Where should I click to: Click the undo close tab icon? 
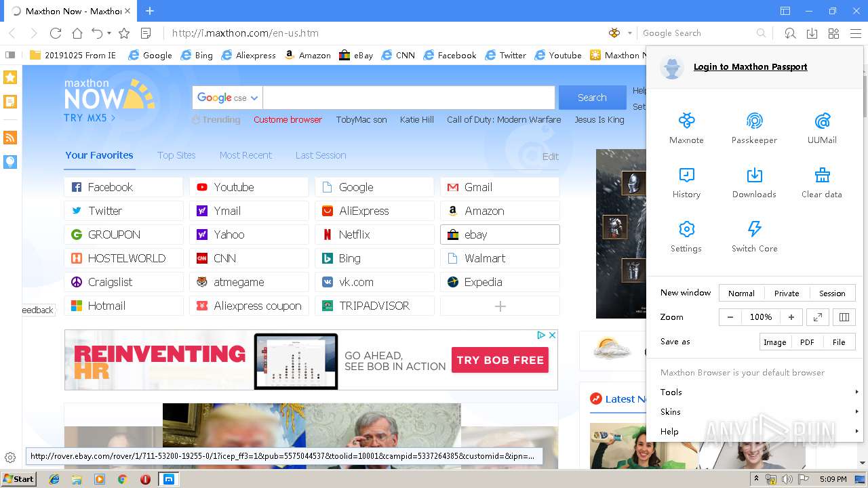coord(97,33)
